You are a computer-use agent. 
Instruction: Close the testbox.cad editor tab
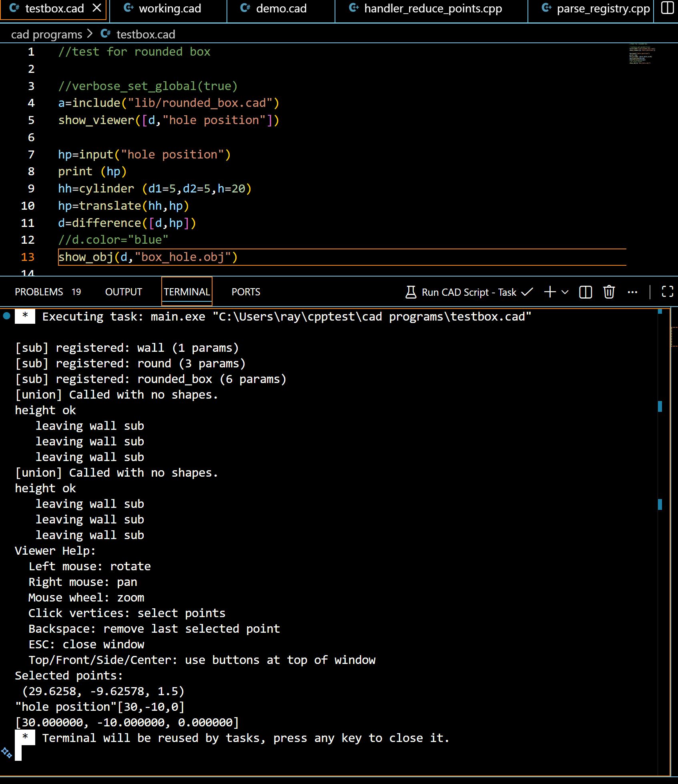click(x=97, y=8)
